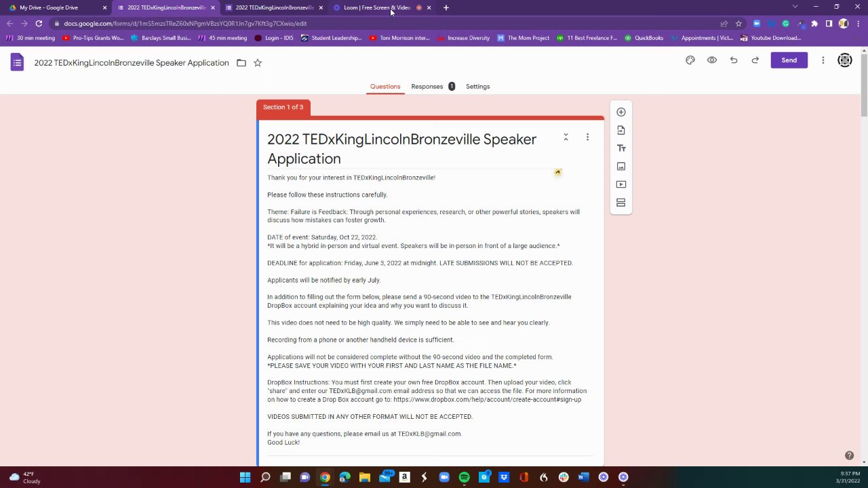Open the Customize theme palette
Viewport: 868px width, 488px height.
pyautogui.click(x=690, y=60)
